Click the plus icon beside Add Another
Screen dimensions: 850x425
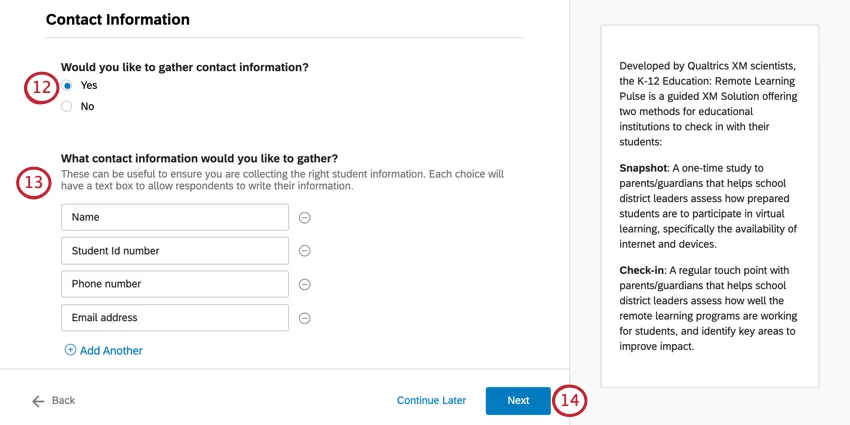coord(70,350)
